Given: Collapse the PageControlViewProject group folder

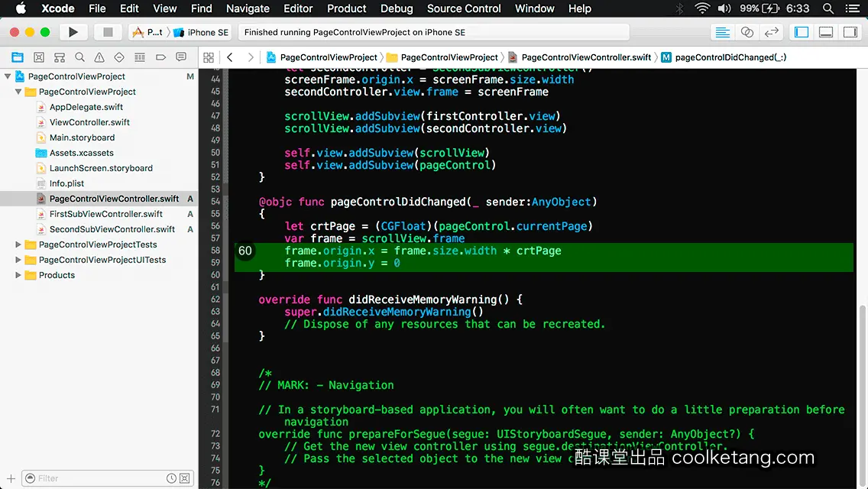Looking at the screenshot, I should [18, 92].
